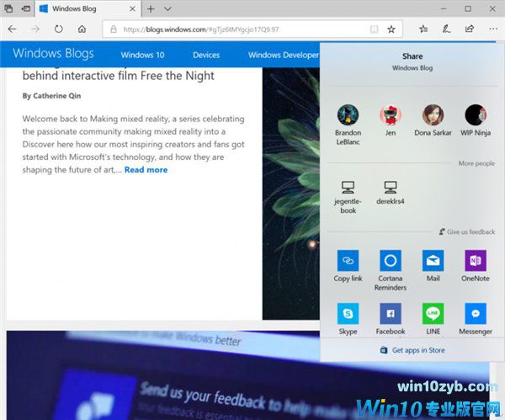Share to device dereklrs4

pyautogui.click(x=391, y=193)
